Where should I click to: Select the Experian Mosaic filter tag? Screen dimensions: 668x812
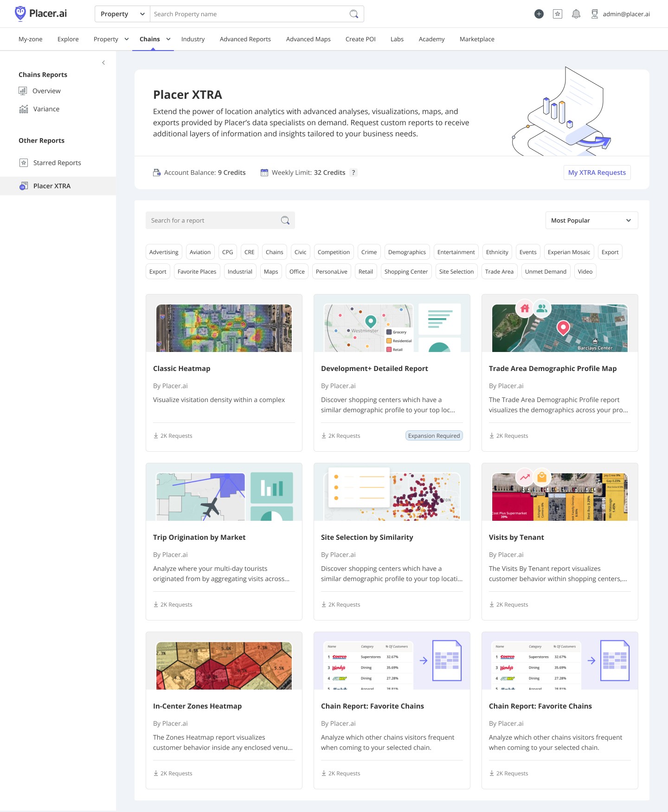click(x=569, y=252)
